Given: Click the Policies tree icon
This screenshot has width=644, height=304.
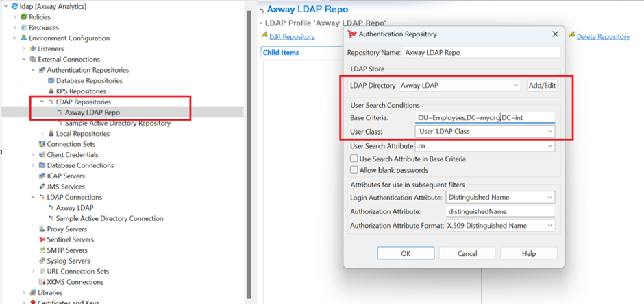Looking at the screenshot, I should (24, 17).
